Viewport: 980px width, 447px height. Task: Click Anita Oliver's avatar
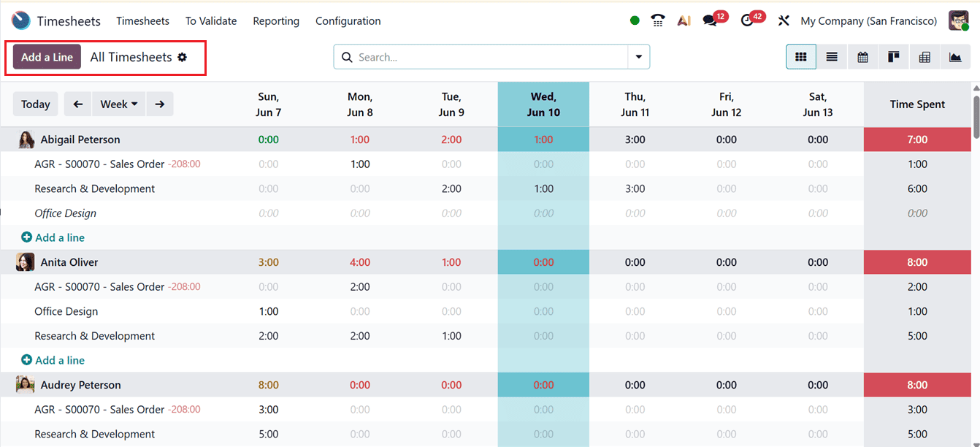coord(26,262)
